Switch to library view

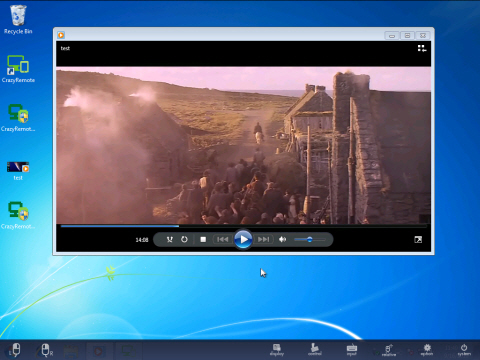pyautogui.click(x=422, y=48)
